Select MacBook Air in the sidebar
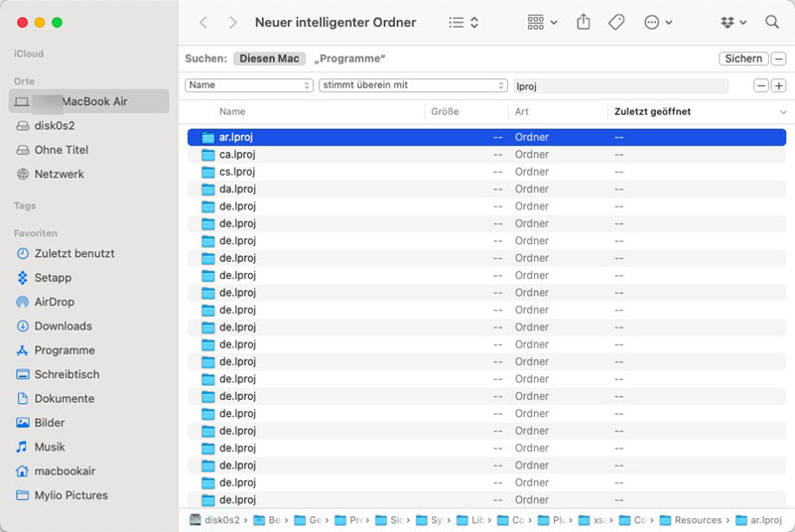 [88, 101]
